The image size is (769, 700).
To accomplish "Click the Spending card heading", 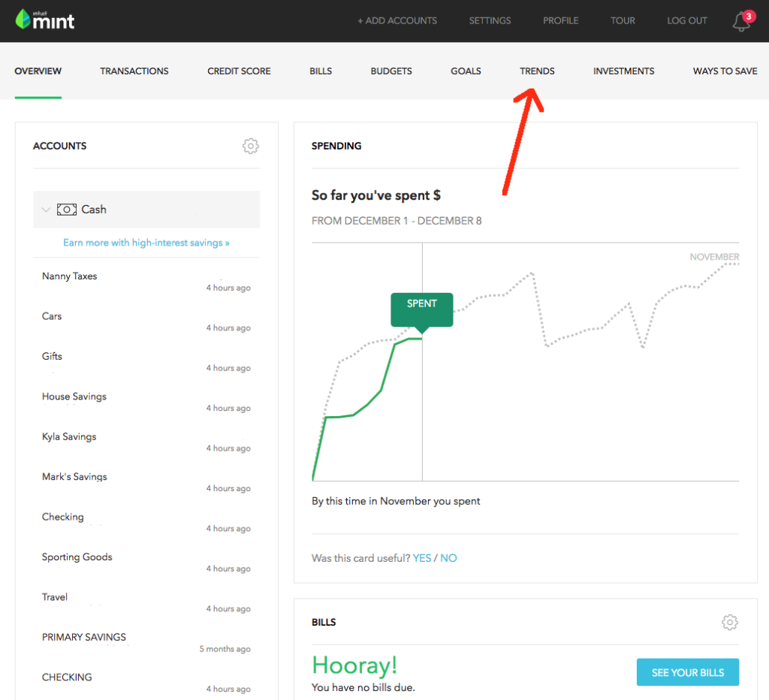I will coord(336,146).
